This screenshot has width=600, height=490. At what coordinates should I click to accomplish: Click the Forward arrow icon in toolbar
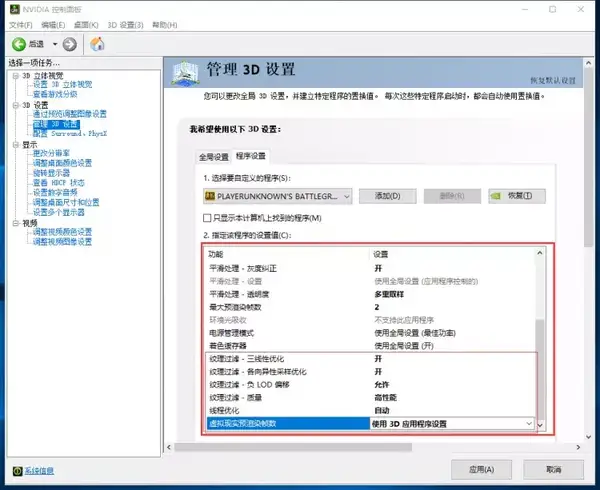(69, 44)
